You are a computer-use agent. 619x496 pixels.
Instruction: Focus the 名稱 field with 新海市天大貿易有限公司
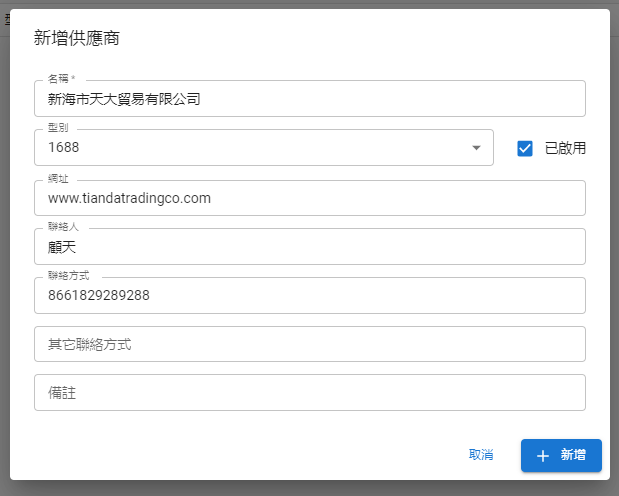[310, 99]
